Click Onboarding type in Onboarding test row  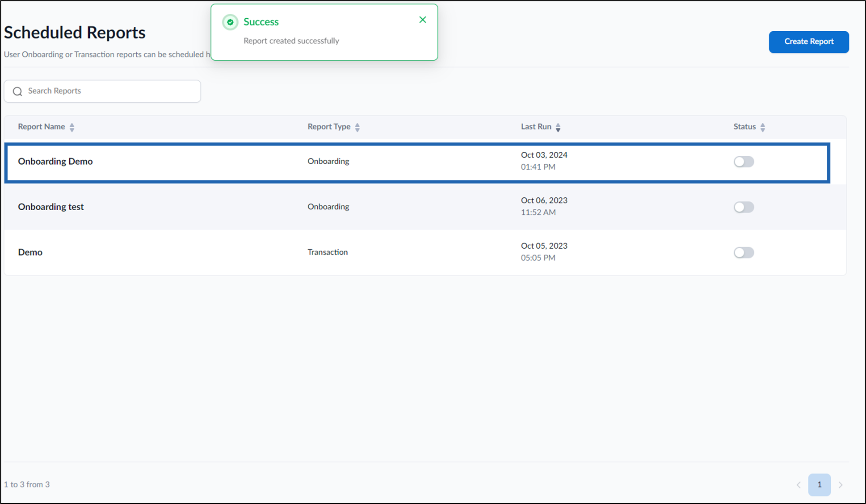click(328, 207)
